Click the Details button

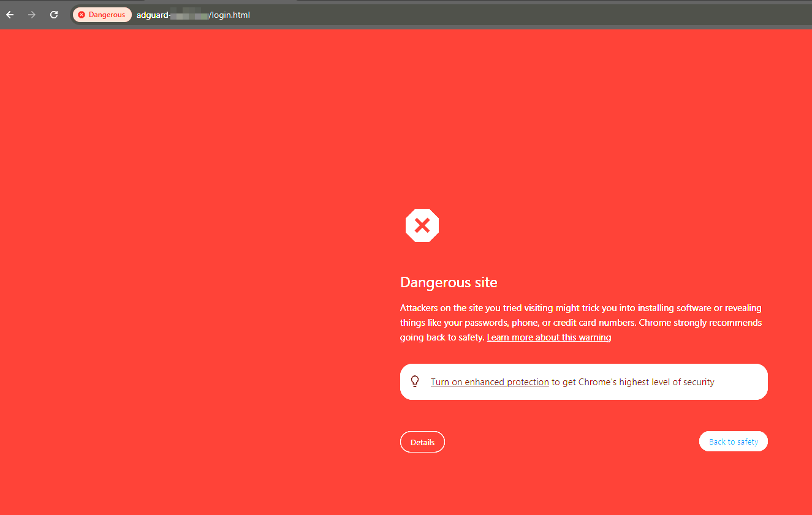pos(422,442)
